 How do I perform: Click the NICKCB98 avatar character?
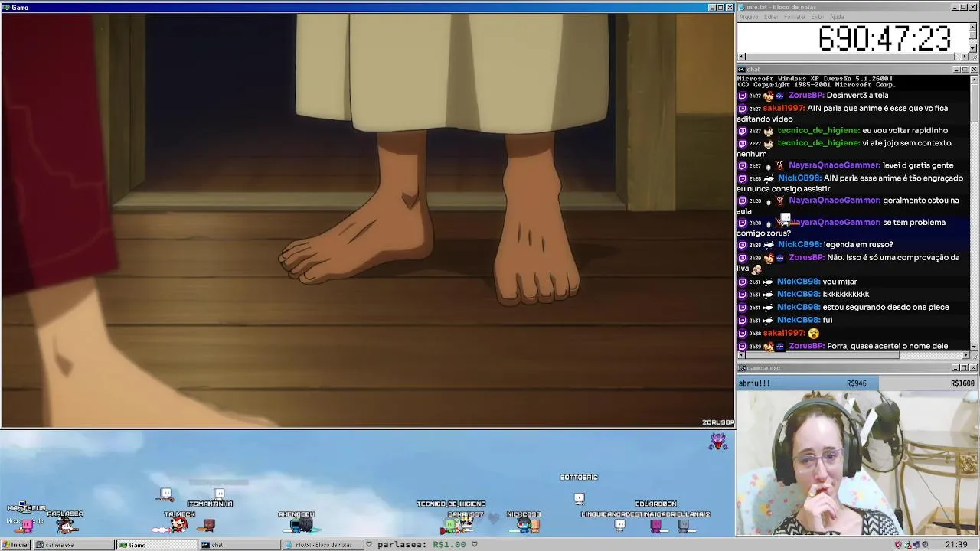tap(528, 525)
